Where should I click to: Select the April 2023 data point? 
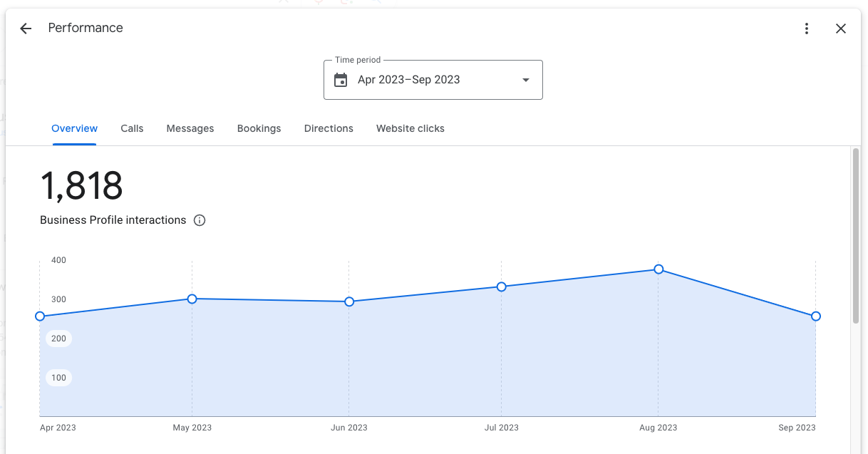coord(41,316)
